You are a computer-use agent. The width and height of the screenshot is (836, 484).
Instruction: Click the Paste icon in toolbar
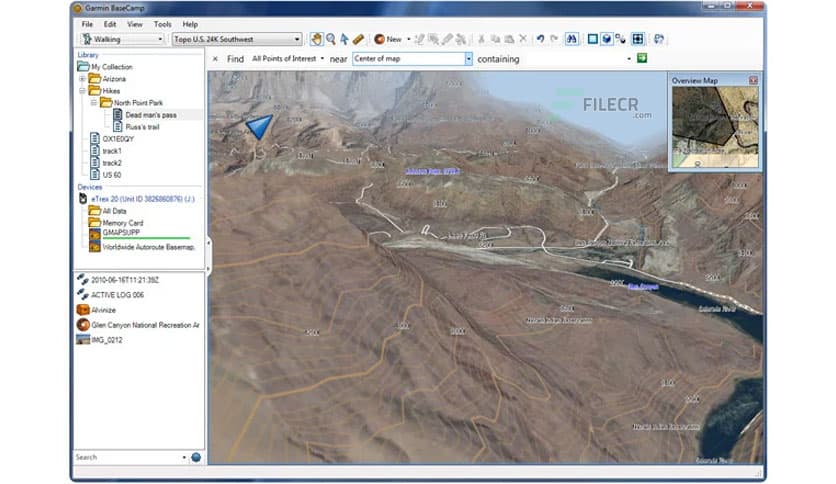(x=509, y=39)
